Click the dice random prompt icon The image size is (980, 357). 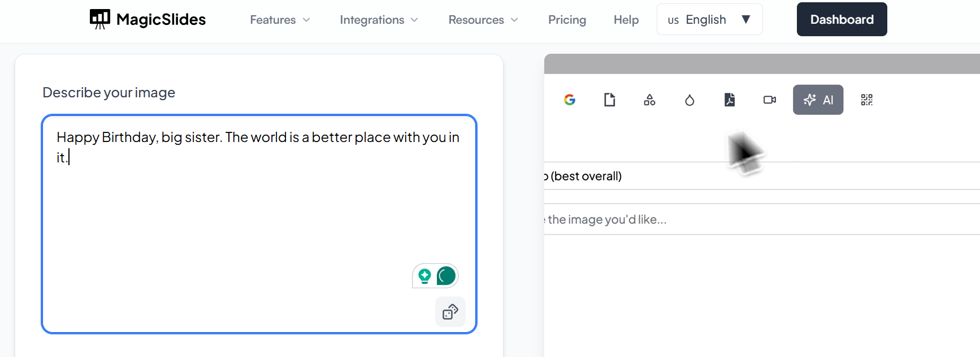pos(450,312)
